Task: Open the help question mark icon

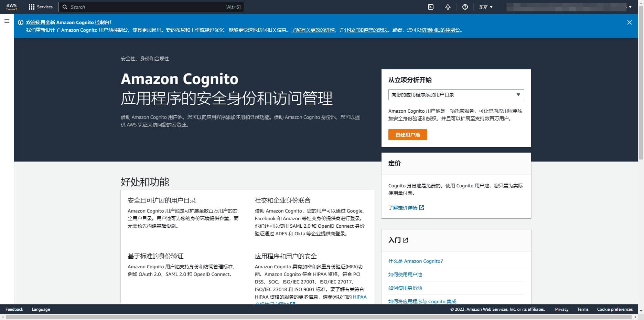Action: pos(465,7)
